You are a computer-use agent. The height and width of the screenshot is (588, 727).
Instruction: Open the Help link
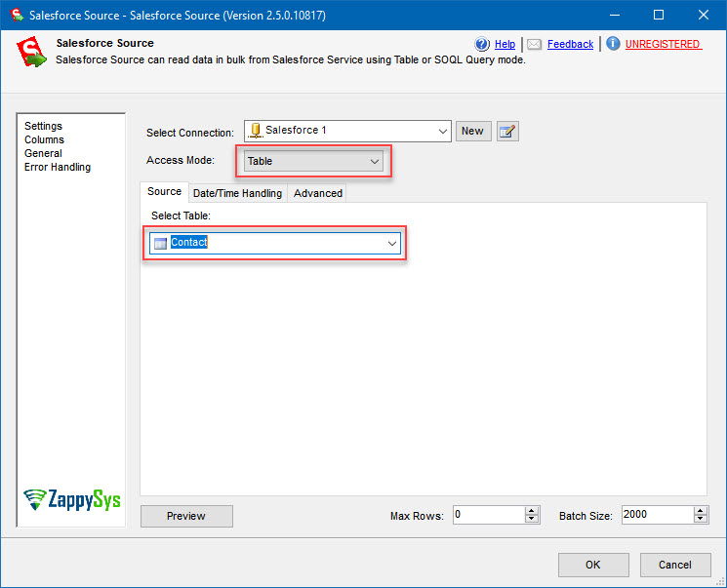tap(505, 44)
